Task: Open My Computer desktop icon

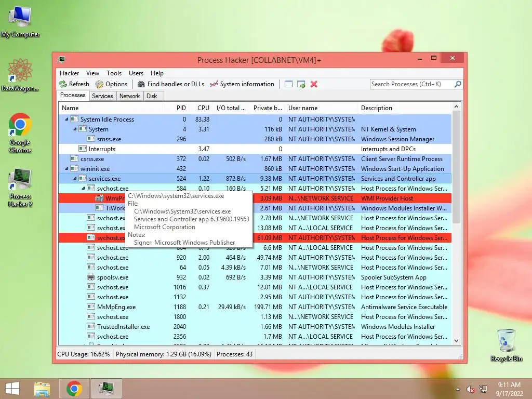Action: point(20,21)
